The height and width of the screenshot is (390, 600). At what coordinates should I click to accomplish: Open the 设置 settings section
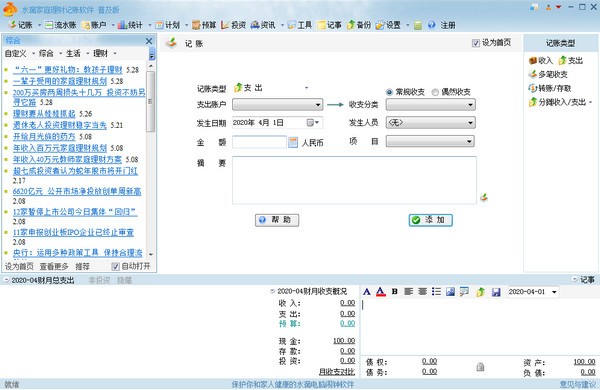click(x=388, y=25)
